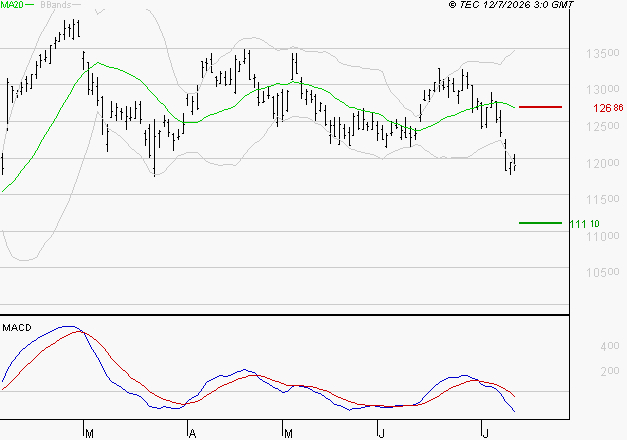Click the MACD 200 scale label

click(x=610, y=372)
